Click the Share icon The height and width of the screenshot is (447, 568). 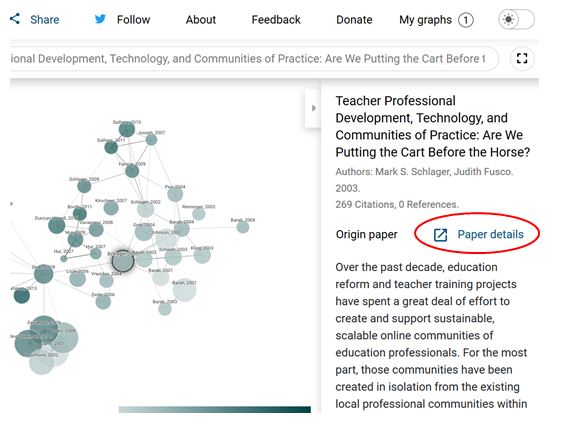[x=15, y=19]
